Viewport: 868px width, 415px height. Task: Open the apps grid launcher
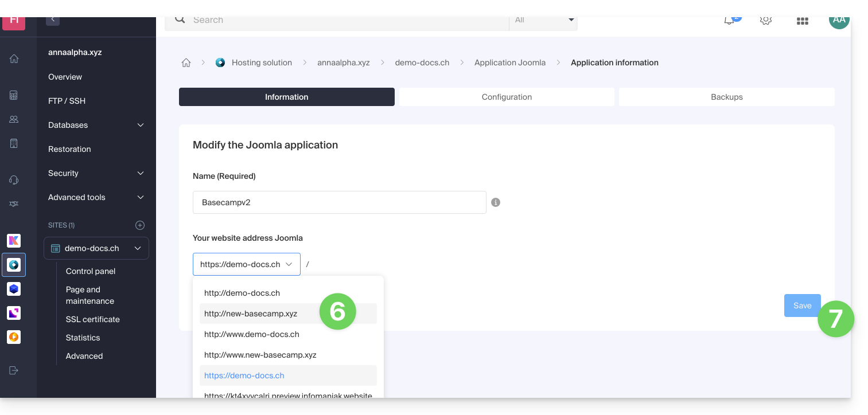click(802, 21)
